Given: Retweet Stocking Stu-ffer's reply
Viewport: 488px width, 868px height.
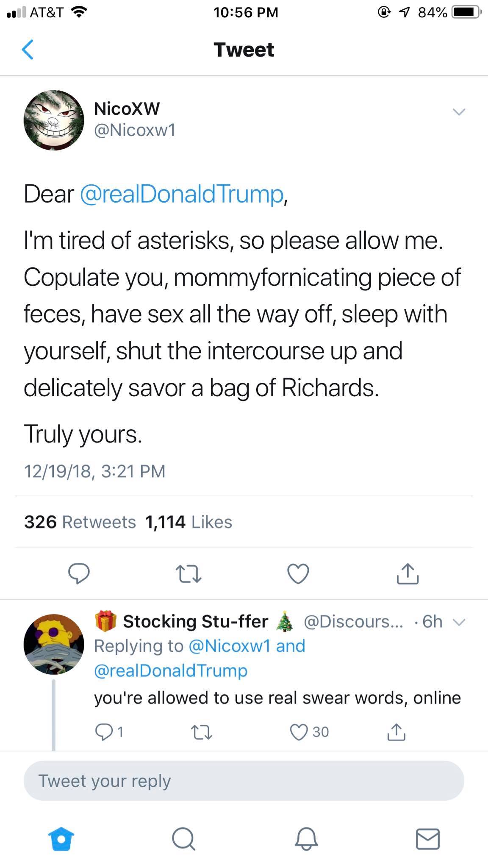Looking at the screenshot, I should pos(202,732).
